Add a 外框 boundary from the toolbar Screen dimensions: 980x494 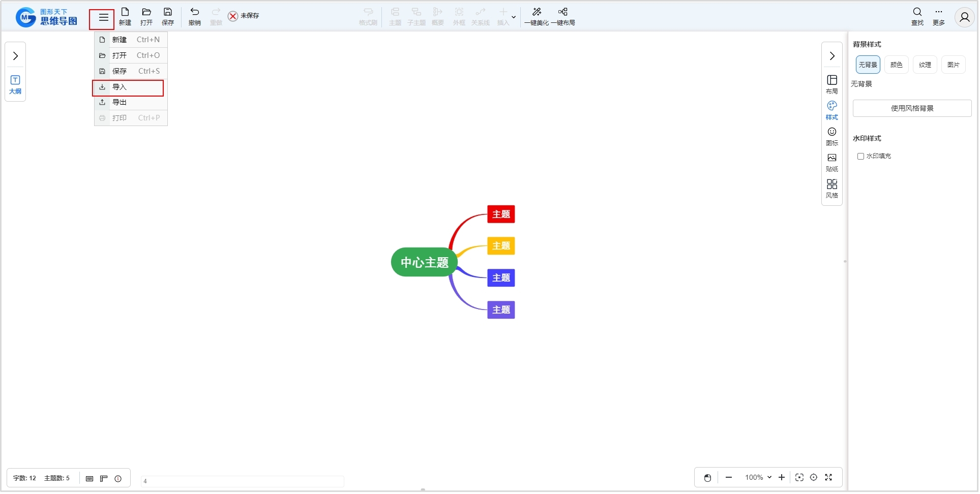[x=459, y=17]
